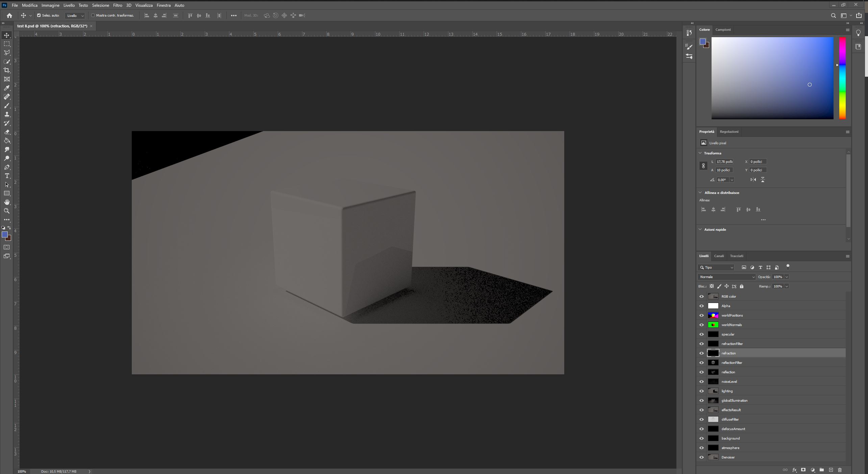Click the width L input field
868x474 pixels.
pyautogui.click(x=724, y=162)
